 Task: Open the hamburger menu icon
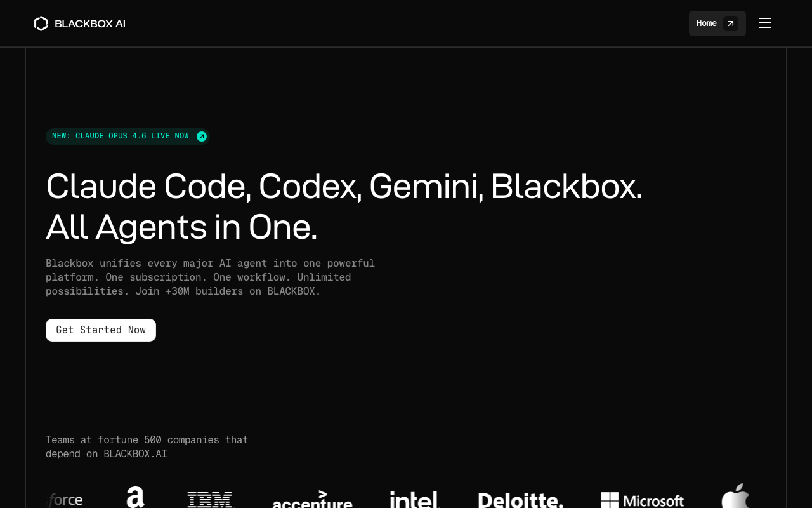(765, 23)
